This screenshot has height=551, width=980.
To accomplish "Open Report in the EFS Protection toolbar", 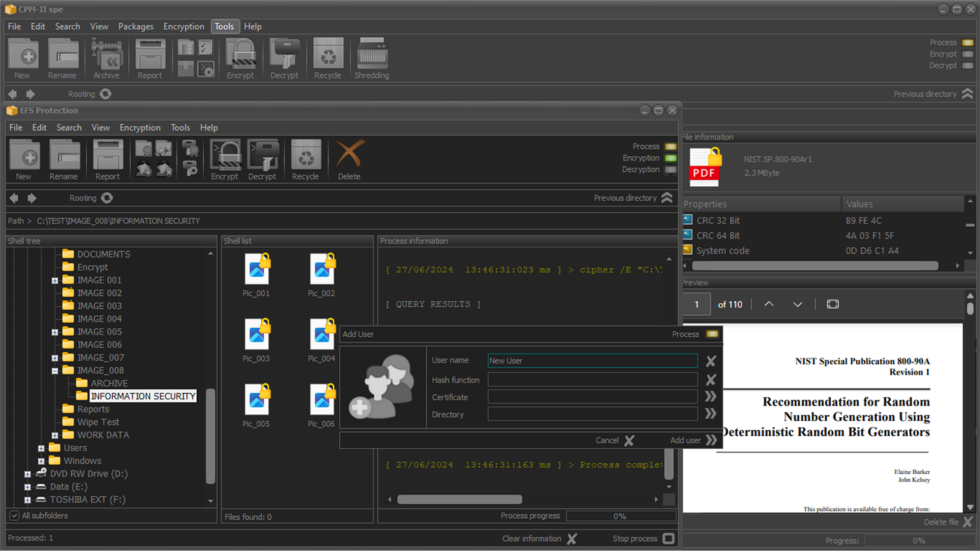I will [x=107, y=160].
